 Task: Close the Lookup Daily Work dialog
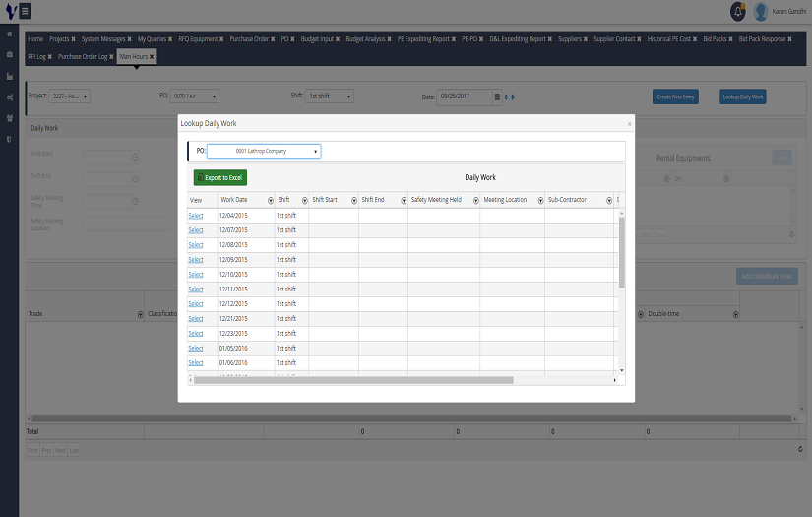(x=629, y=124)
